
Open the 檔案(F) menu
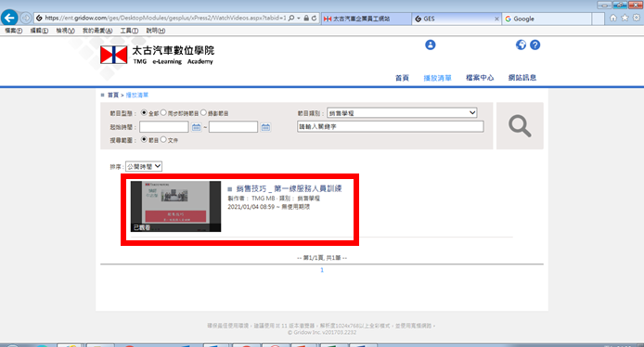click(14, 31)
